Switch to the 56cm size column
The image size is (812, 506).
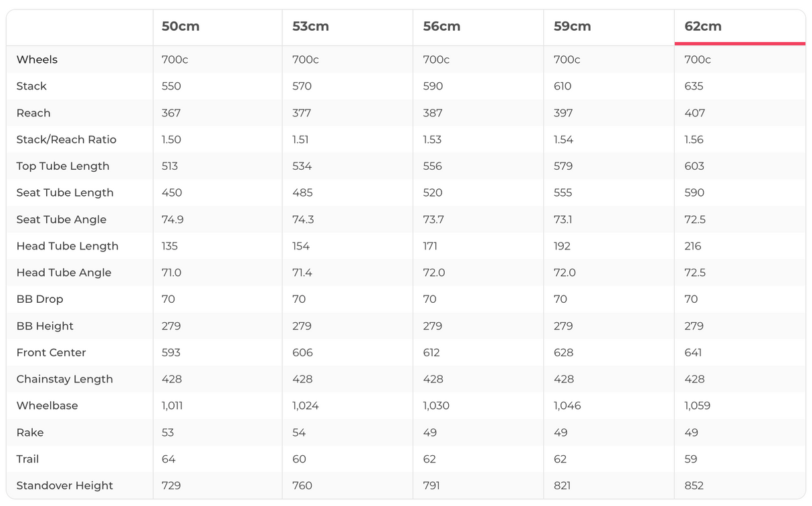[x=441, y=27]
